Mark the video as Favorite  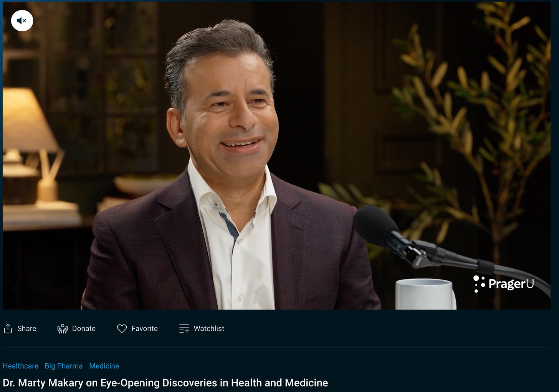click(x=144, y=329)
